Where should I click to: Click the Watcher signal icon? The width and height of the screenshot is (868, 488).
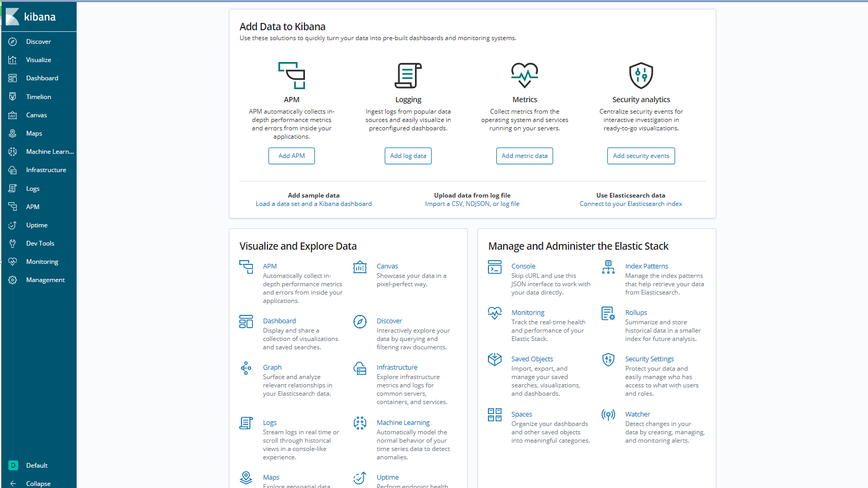click(x=608, y=415)
